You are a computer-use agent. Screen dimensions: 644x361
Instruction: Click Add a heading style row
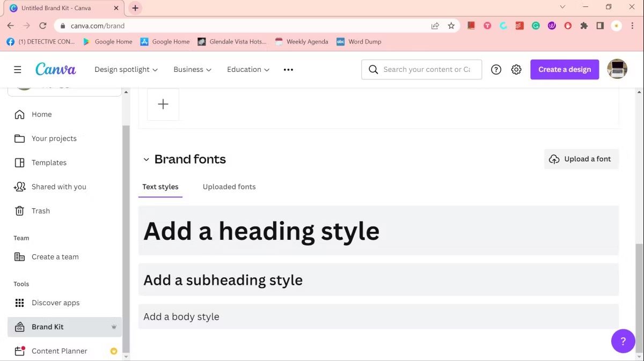point(378,231)
